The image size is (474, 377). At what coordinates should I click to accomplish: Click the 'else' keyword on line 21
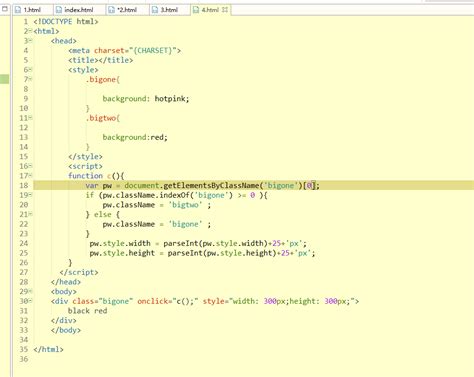click(103, 214)
